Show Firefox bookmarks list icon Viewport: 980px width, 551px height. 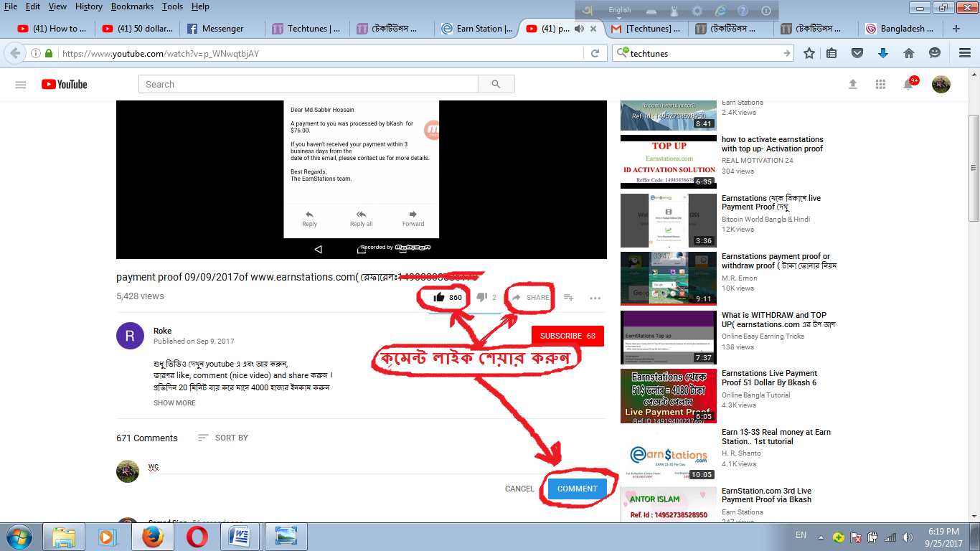point(831,53)
